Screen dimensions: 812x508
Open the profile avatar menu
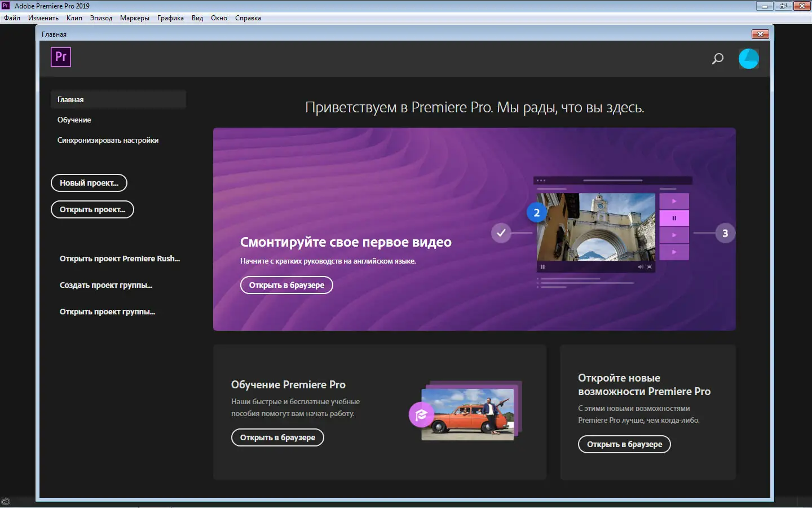coord(748,59)
